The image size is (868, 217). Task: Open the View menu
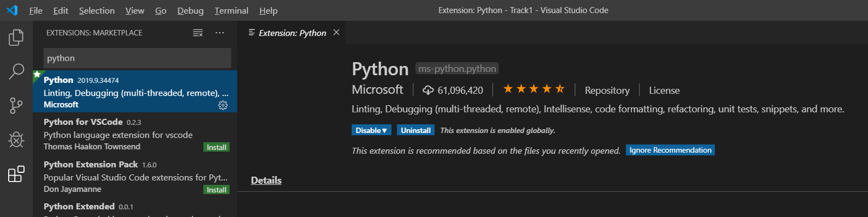[135, 10]
